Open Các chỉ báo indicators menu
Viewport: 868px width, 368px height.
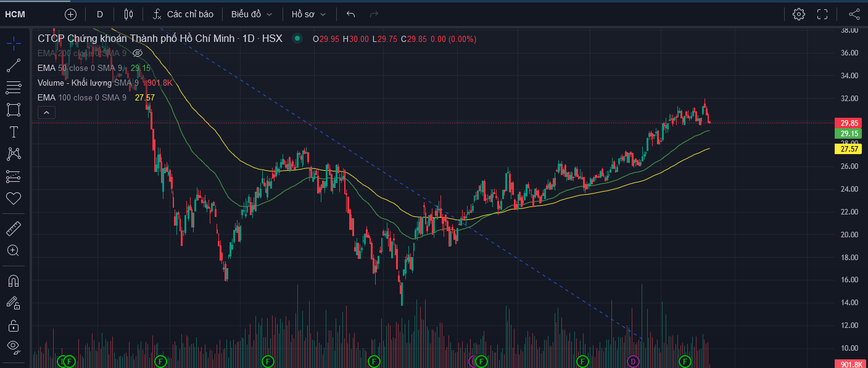183,14
